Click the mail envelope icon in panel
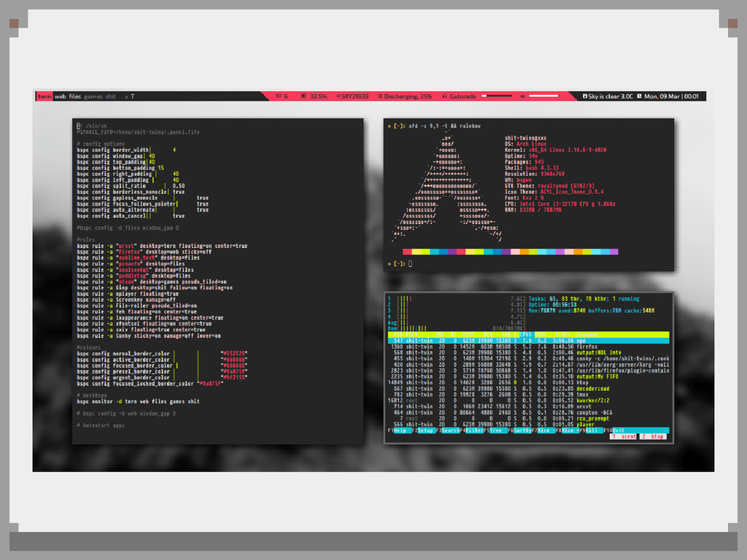747x560 pixels. point(279,96)
